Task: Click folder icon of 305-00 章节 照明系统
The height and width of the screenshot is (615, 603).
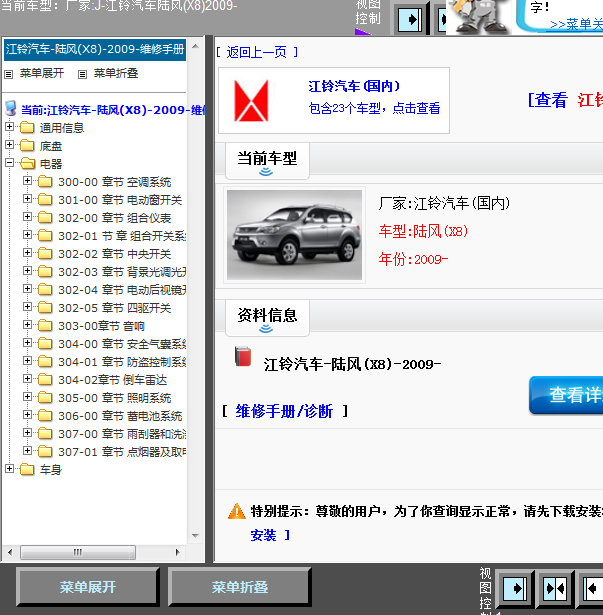Action: coord(45,398)
